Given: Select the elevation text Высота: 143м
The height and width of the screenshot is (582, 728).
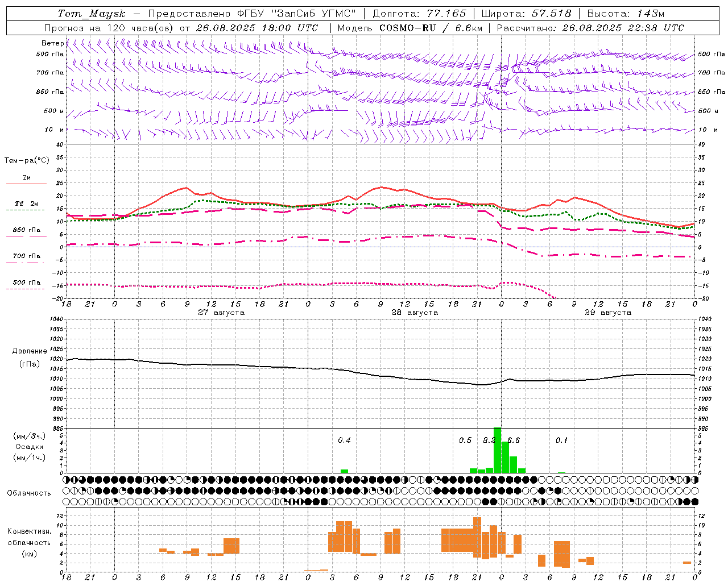Looking at the screenshot, I should click(x=626, y=14).
